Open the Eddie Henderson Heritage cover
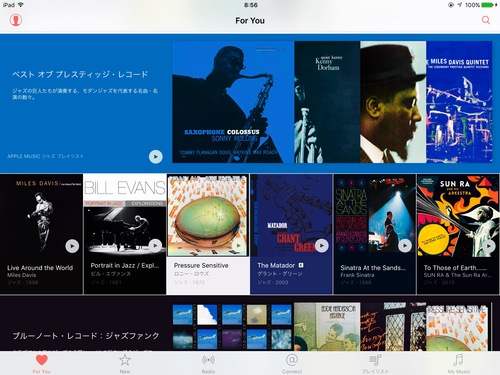 pyautogui.click(x=327, y=326)
